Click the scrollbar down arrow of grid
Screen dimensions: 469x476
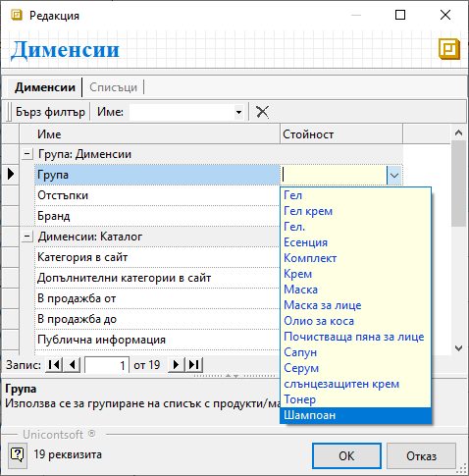coord(458,348)
